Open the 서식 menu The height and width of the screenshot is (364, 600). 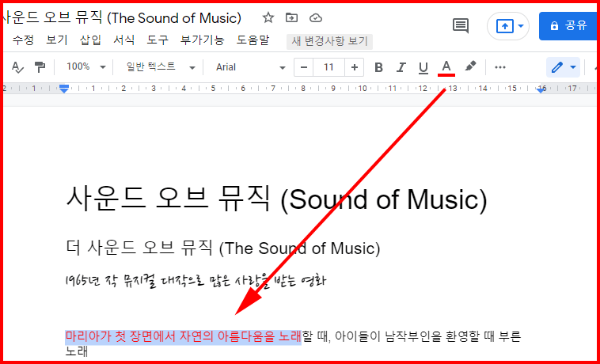(x=124, y=40)
